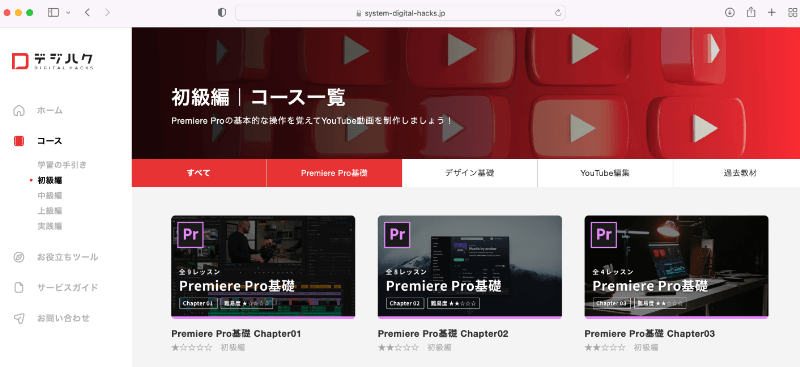800x367 pixels.
Task: Click 初級編 label under Chapter03 title
Action: pyautogui.click(x=646, y=348)
